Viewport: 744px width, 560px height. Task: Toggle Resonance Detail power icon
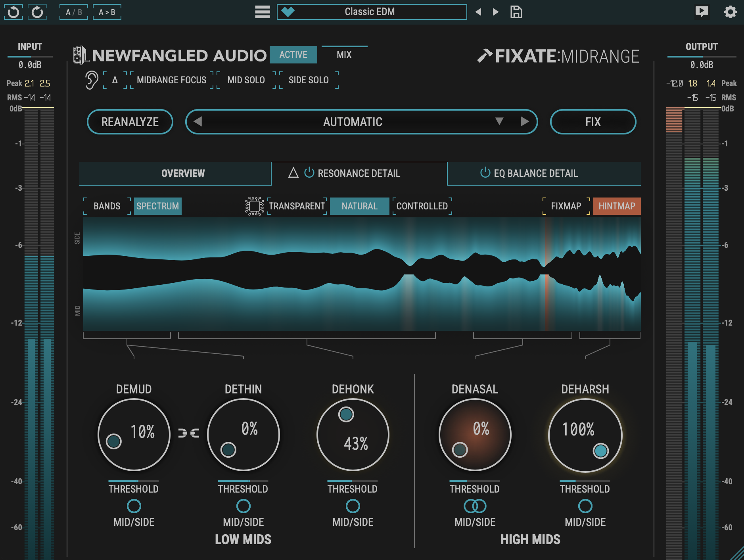(309, 173)
